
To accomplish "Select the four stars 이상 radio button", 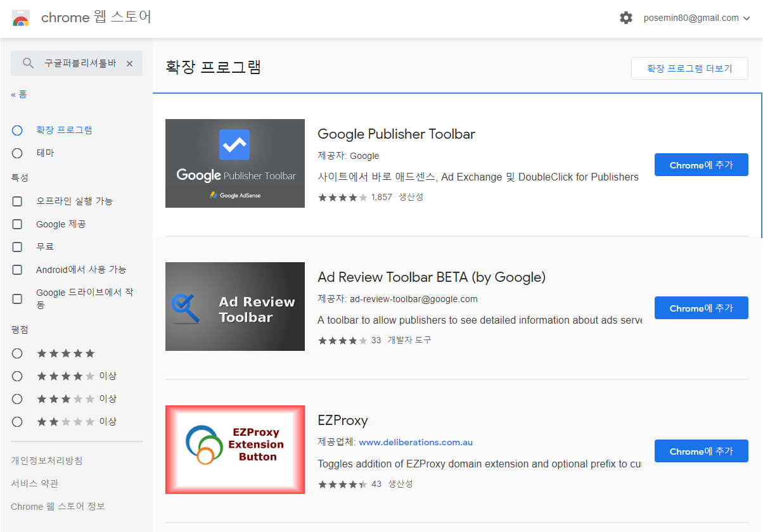I will [x=17, y=376].
